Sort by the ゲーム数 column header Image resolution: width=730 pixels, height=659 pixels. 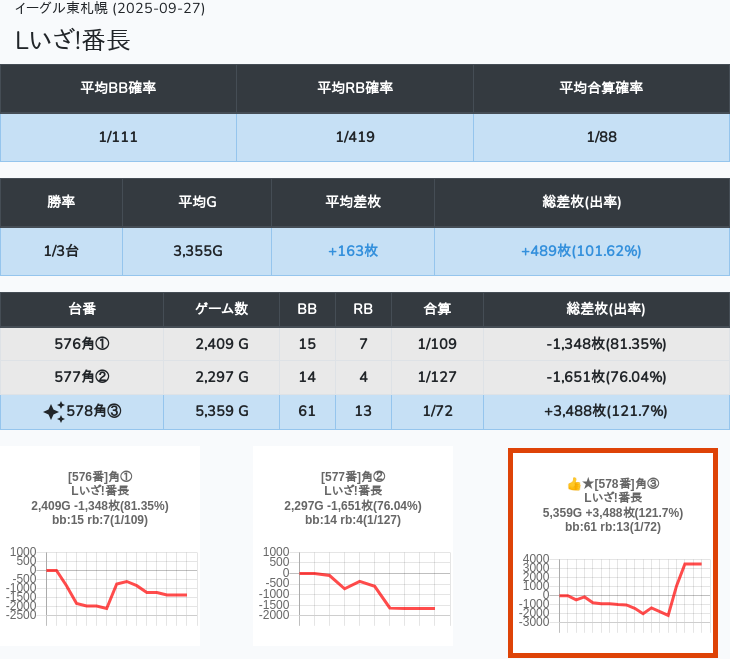[x=221, y=309]
